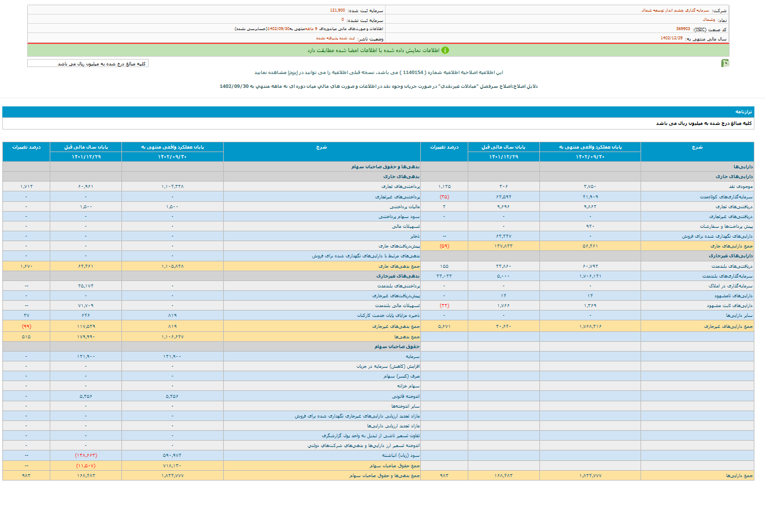The height and width of the screenshot is (532, 770).
Task: Click the million-rial note box near the top
Action: tap(88, 64)
